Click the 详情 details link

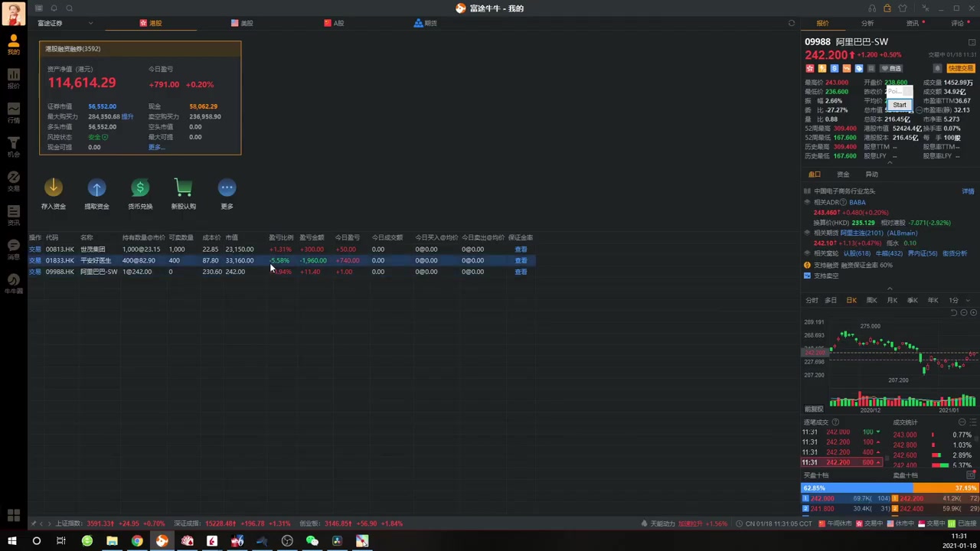pyautogui.click(x=968, y=191)
